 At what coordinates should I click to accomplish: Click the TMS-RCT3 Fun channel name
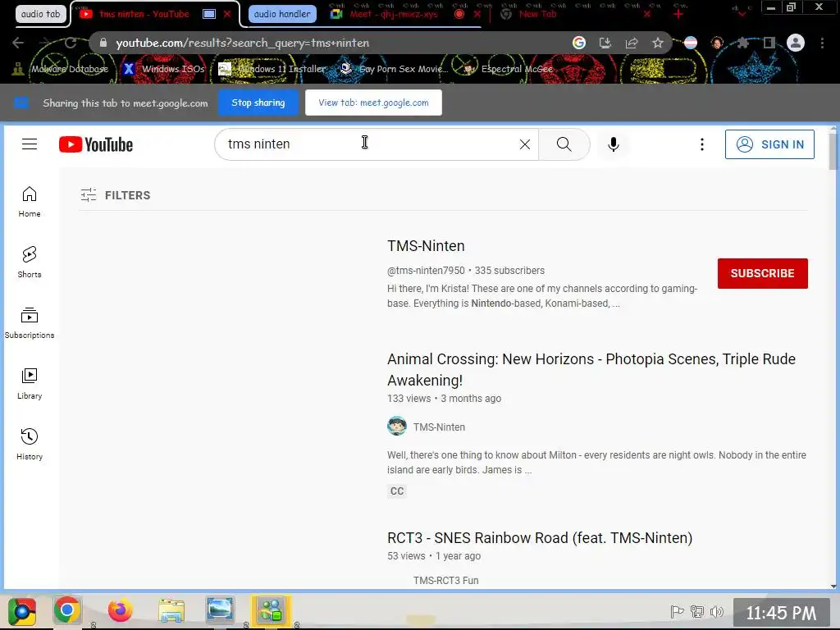(445, 580)
